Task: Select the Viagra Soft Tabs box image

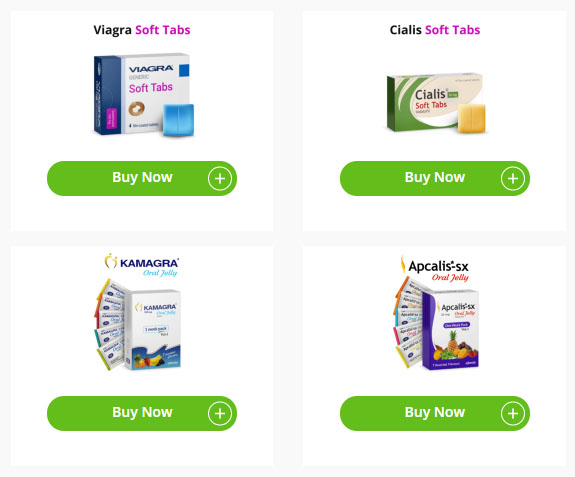Action: pyautogui.click(x=142, y=93)
